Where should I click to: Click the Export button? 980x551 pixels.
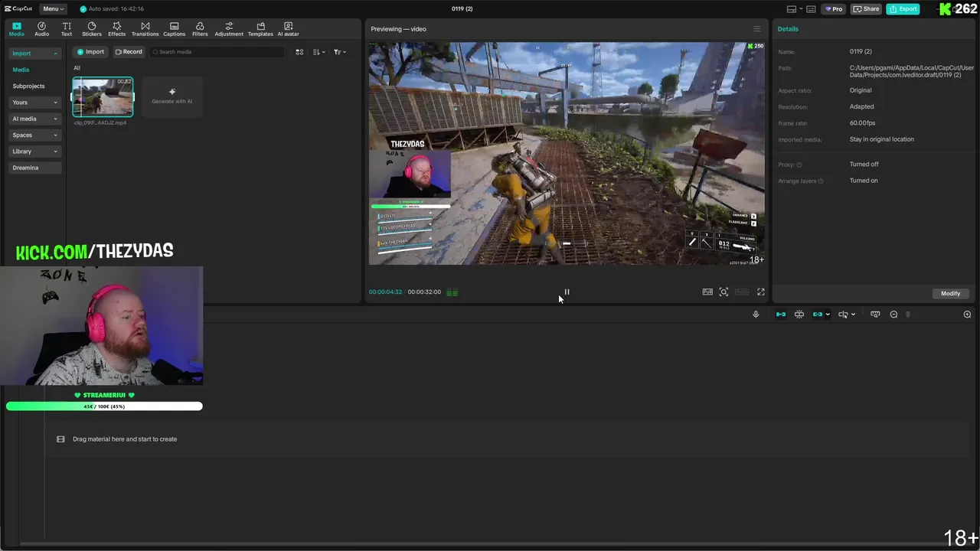(x=903, y=8)
